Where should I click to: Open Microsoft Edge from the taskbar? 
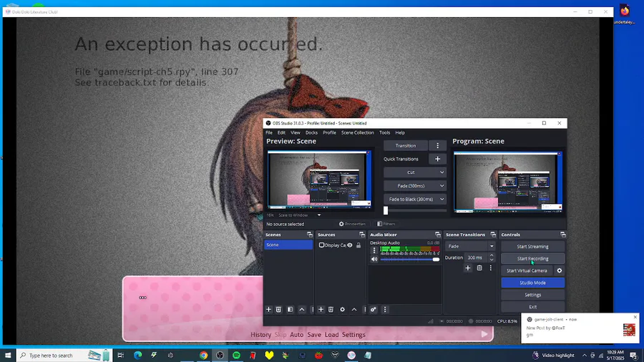click(x=137, y=356)
